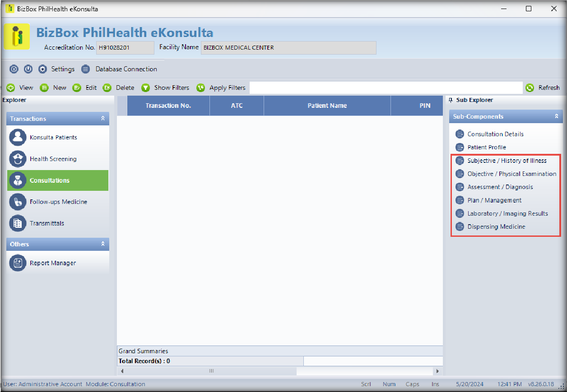The image size is (567, 392).
Task: Sort by Patient Name column header
Action: click(327, 106)
